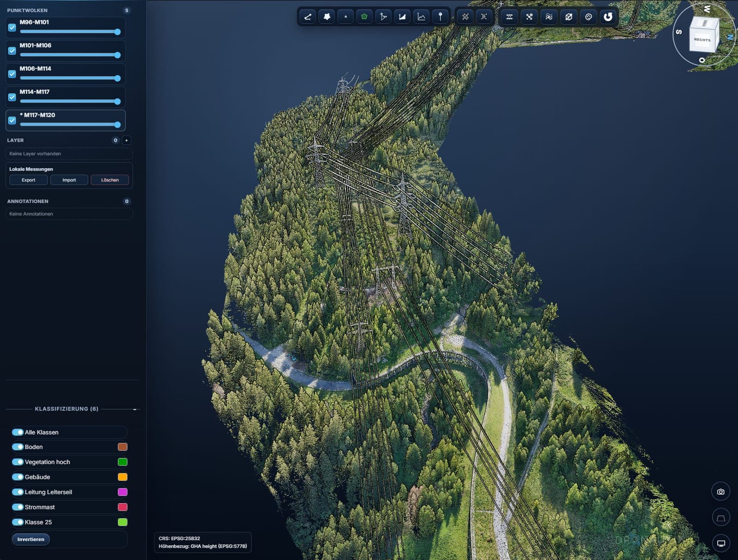The width and height of the screenshot is (738, 560).
Task: Select the single point measurement tool
Action: pos(345,17)
